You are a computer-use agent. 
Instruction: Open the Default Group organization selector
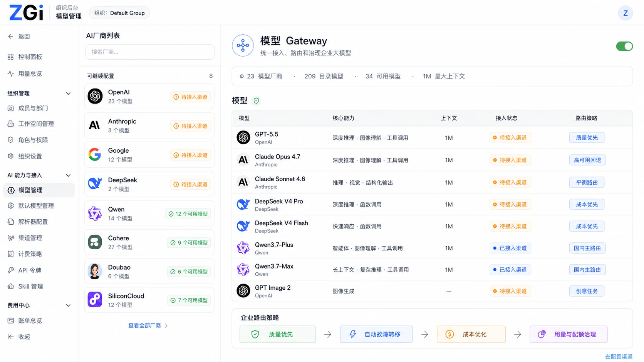coord(119,13)
